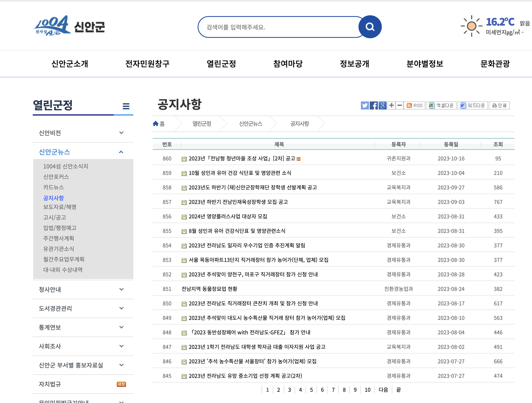
Task: Download list as Excel file
Action: 441,105
